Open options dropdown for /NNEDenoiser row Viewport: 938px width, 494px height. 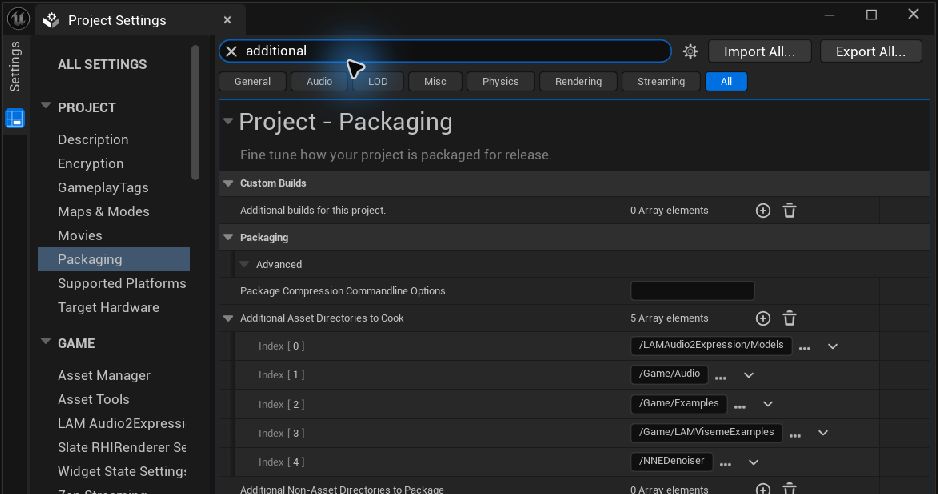754,462
